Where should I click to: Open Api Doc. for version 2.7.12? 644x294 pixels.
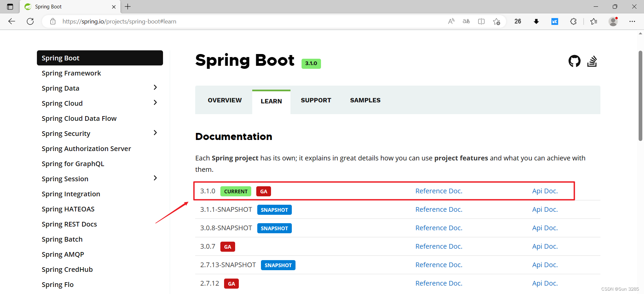click(545, 283)
